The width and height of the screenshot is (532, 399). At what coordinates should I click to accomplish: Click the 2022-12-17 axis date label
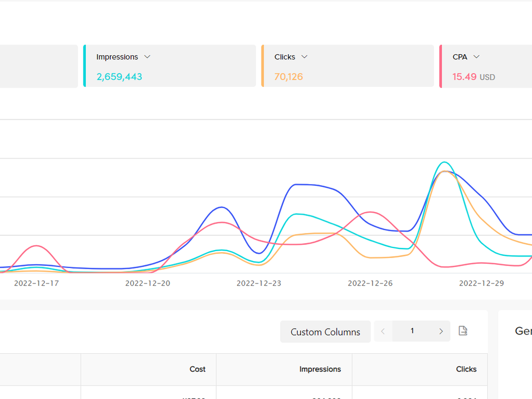36,283
